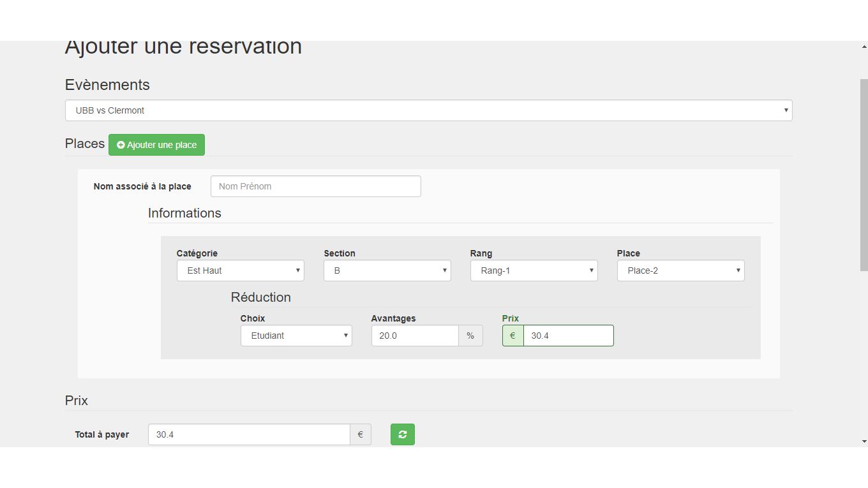Click the 'Nom associé à la place' label

pos(142,186)
